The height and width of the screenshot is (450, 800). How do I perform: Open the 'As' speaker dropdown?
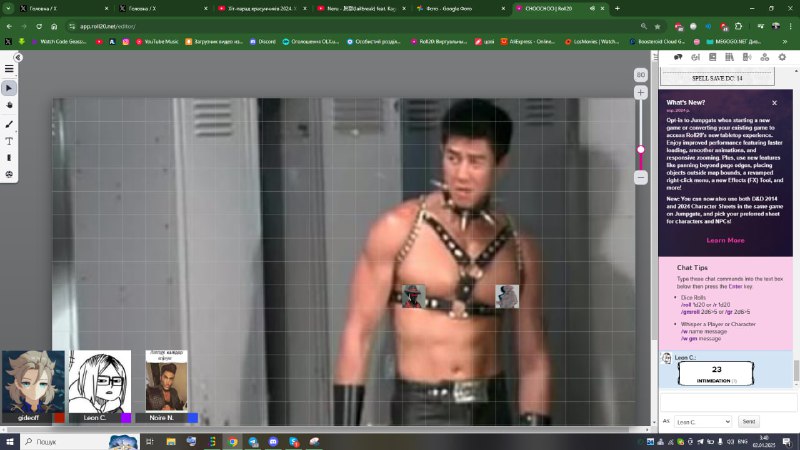pos(703,422)
